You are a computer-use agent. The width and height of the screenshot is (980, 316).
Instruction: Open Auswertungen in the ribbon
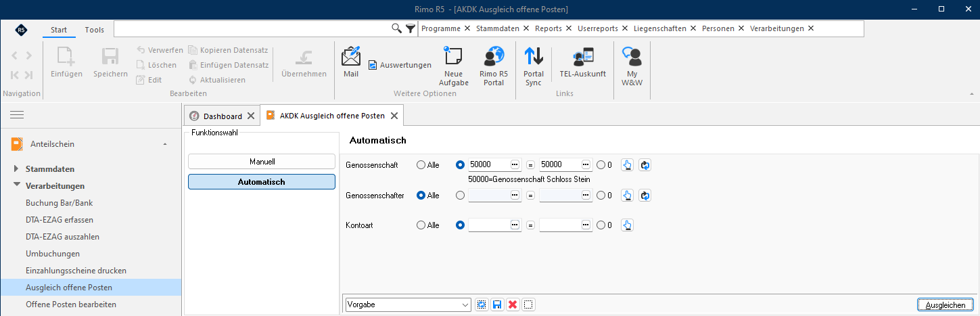400,65
